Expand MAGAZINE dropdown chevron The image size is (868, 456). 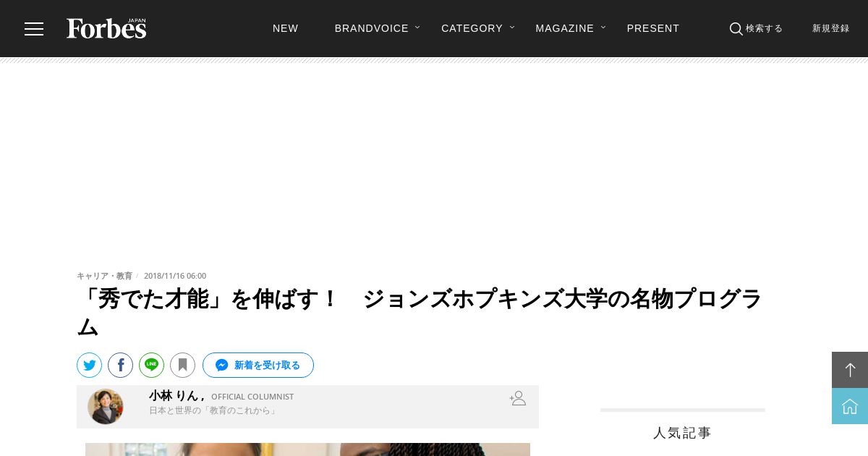(603, 28)
